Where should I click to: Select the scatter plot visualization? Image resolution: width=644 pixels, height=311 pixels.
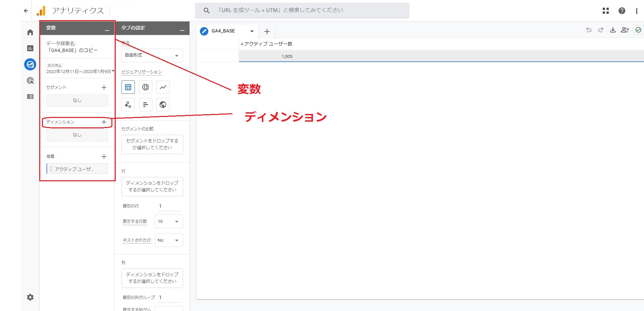point(128,105)
